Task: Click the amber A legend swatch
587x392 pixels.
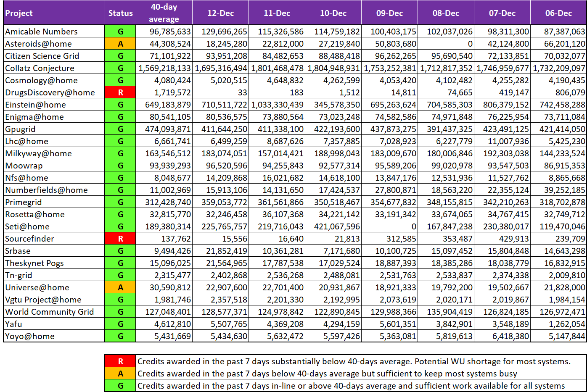Action: pyautogui.click(x=120, y=374)
